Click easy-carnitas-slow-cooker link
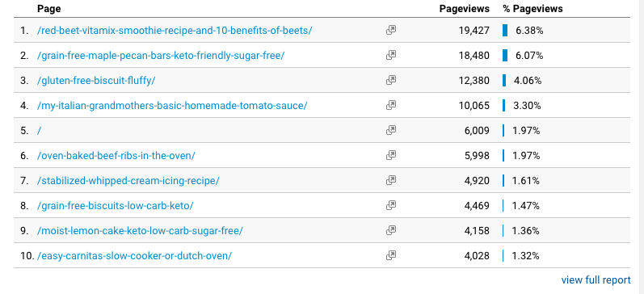This screenshot has height=294, width=644. (x=134, y=256)
